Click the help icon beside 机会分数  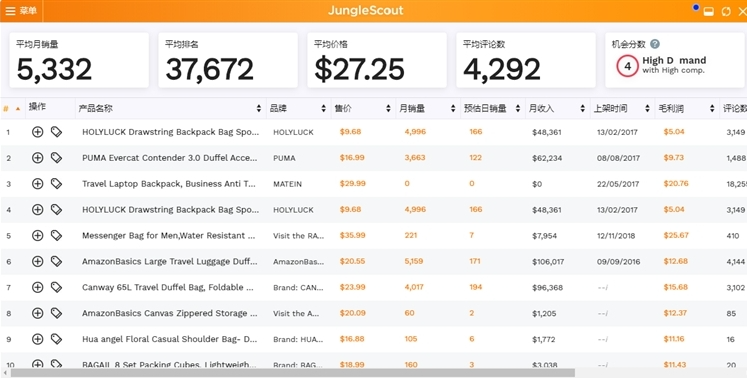click(655, 44)
